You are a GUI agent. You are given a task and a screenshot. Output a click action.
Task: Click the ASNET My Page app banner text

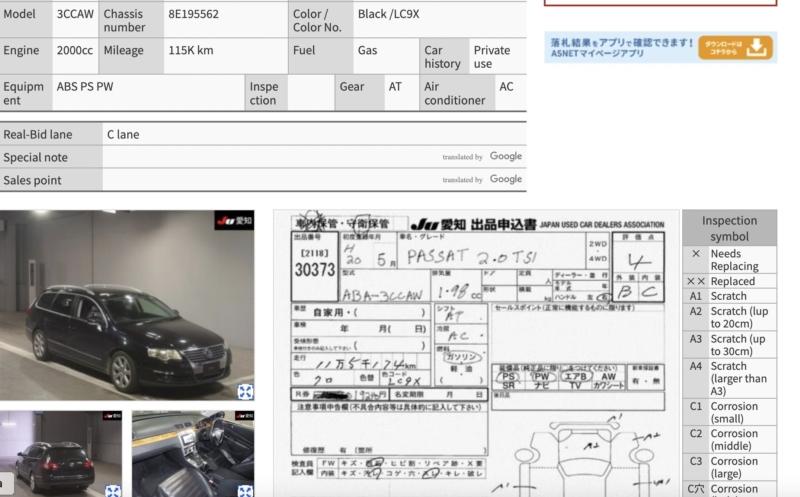click(620, 48)
